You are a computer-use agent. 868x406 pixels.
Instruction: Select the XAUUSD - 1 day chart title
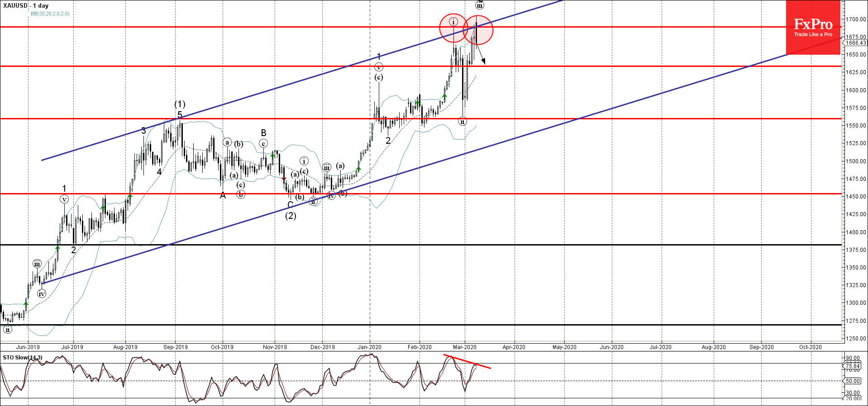pos(26,6)
